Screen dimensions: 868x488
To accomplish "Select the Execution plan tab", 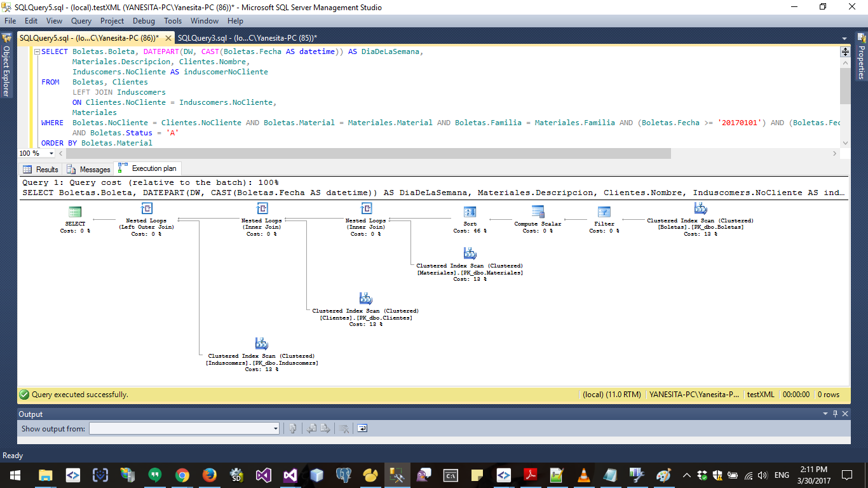I will click(x=147, y=168).
